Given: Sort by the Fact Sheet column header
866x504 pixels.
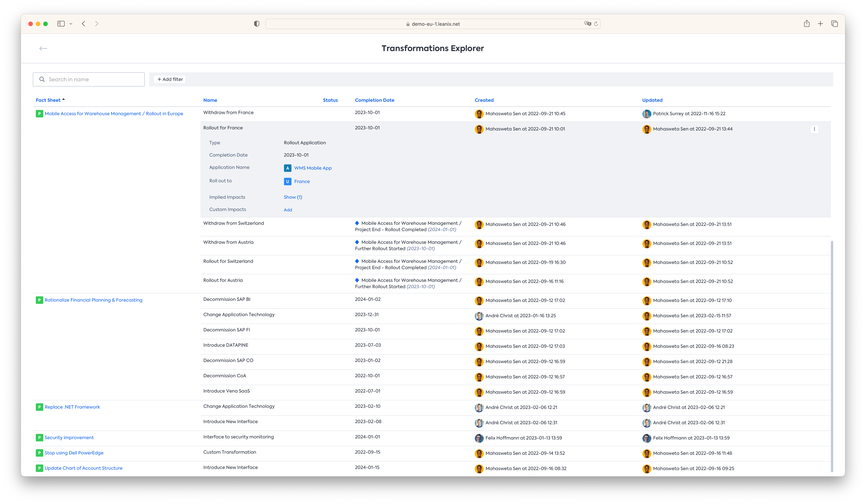Looking at the screenshot, I should click(48, 100).
